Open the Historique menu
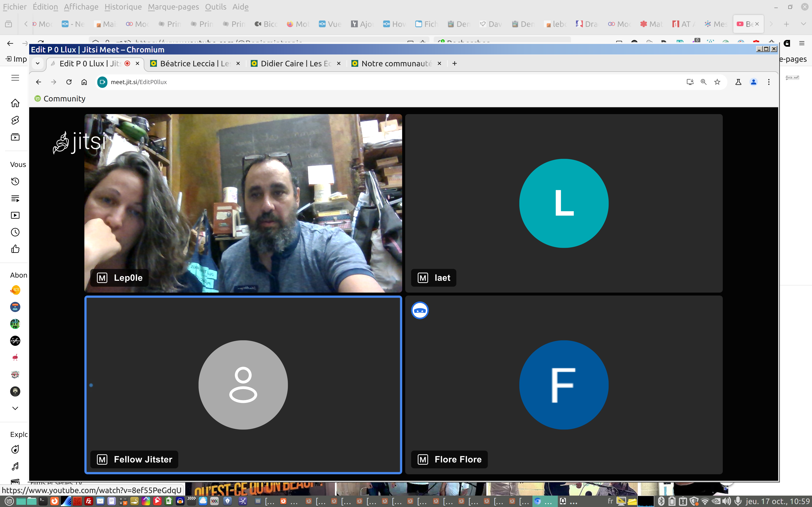This screenshot has height=507, width=812. [x=123, y=7]
